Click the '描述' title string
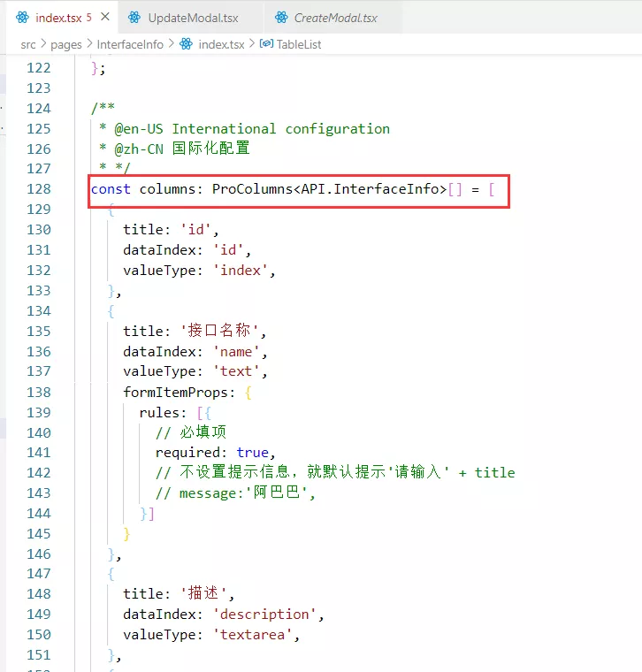Viewport: 642px width, 672px height. pos(203,593)
